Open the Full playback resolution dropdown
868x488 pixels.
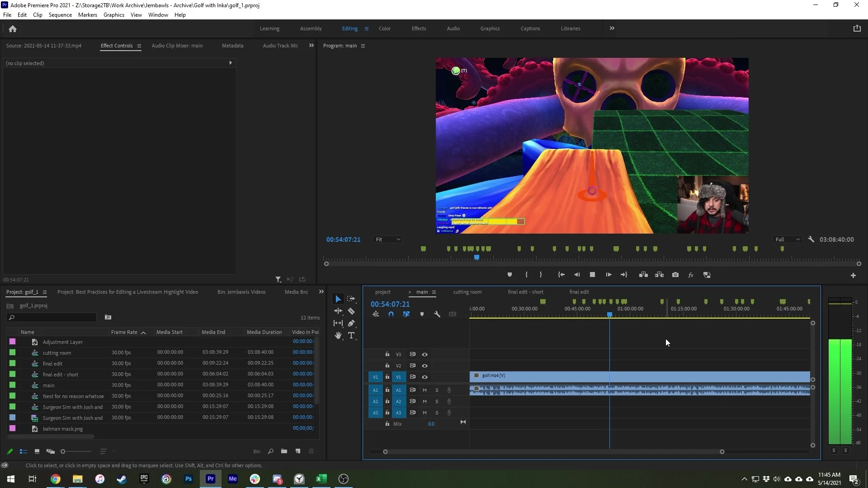(788, 239)
